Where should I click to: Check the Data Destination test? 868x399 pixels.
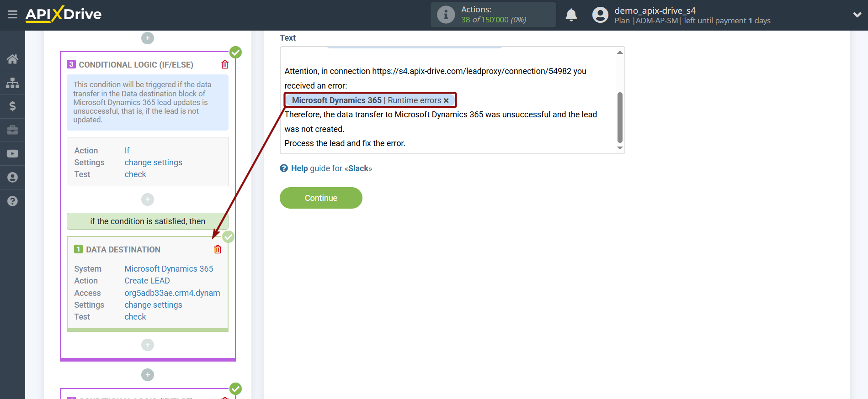click(135, 317)
